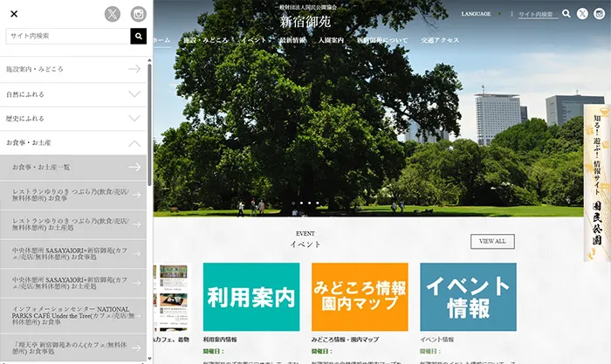The width and height of the screenshot is (611, 364).
Task: Open the header X (Twitter) icon
Action: [582, 14]
